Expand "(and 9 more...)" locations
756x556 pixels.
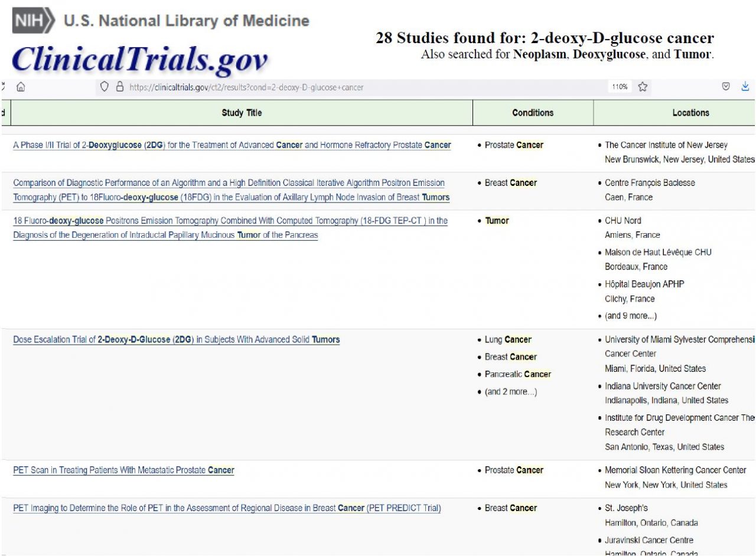[x=630, y=316]
